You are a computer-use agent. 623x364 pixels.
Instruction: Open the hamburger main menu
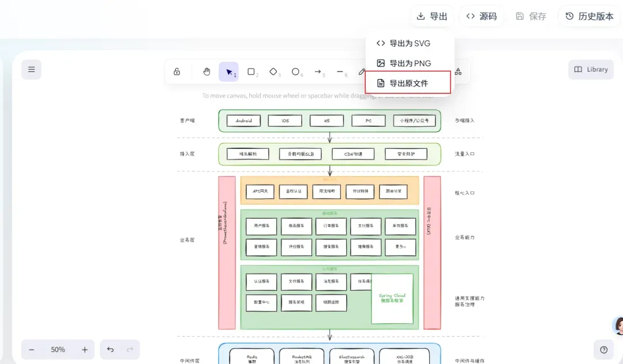[31, 70]
